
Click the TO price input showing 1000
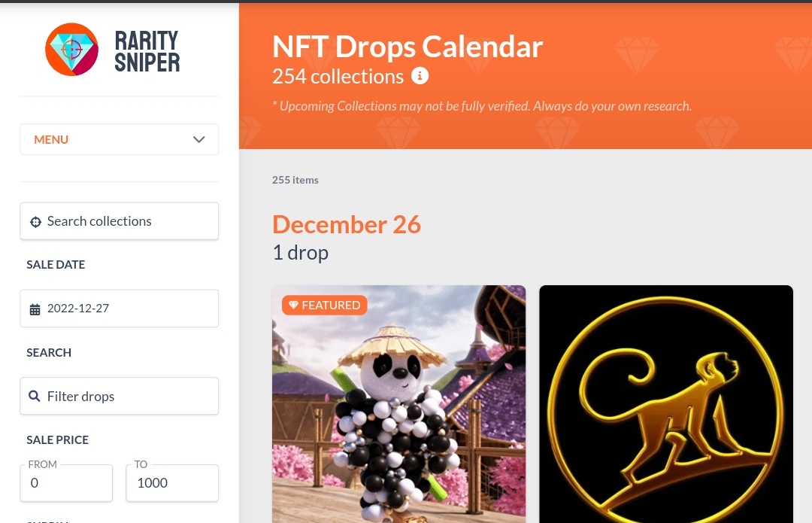tap(171, 482)
